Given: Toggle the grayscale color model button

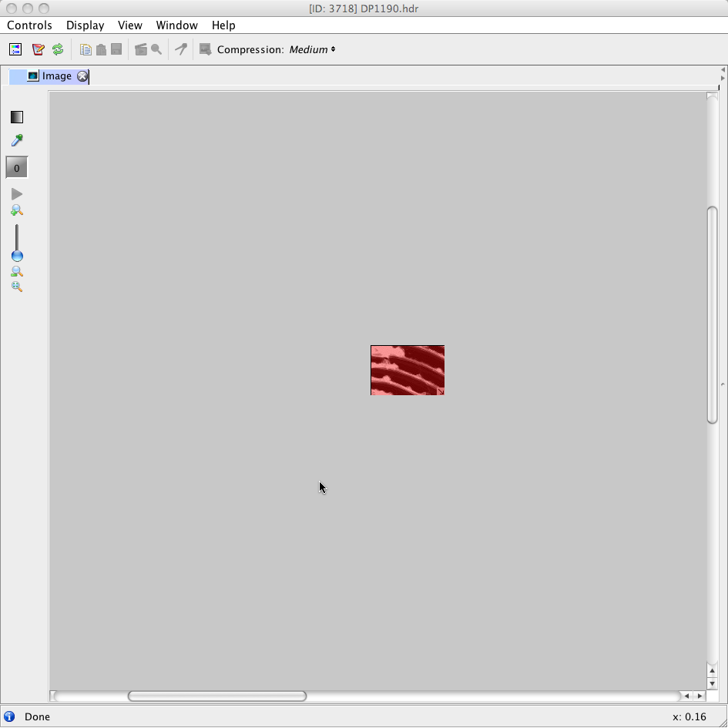Looking at the screenshot, I should (x=17, y=117).
